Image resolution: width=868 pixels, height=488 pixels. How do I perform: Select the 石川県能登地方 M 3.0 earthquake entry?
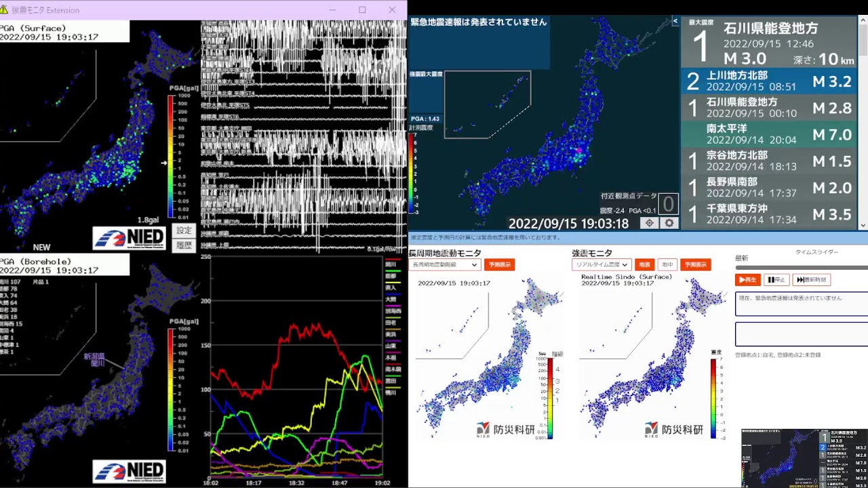769,42
